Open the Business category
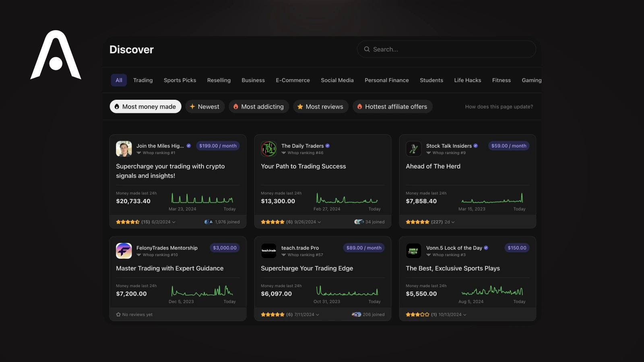The width and height of the screenshot is (644, 362). point(253,80)
